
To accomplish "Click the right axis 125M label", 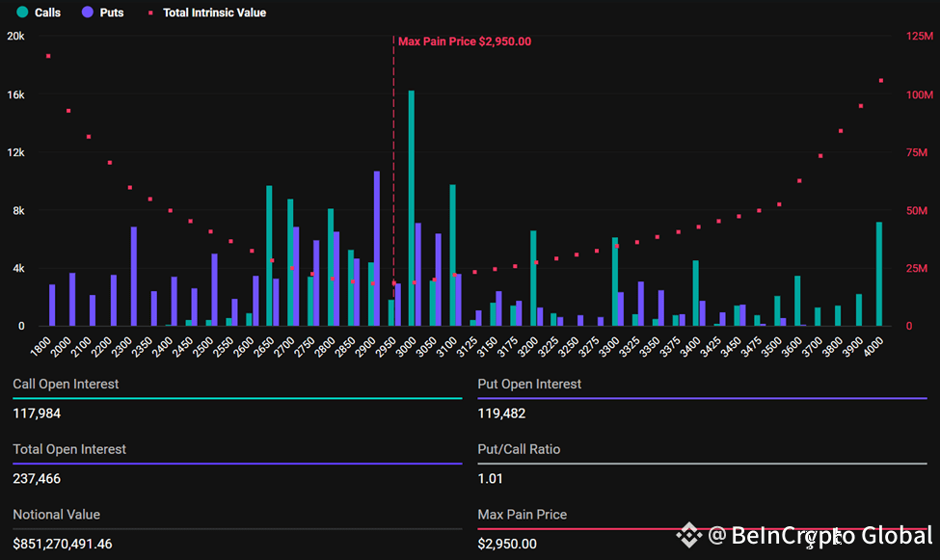I will pos(920,37).
